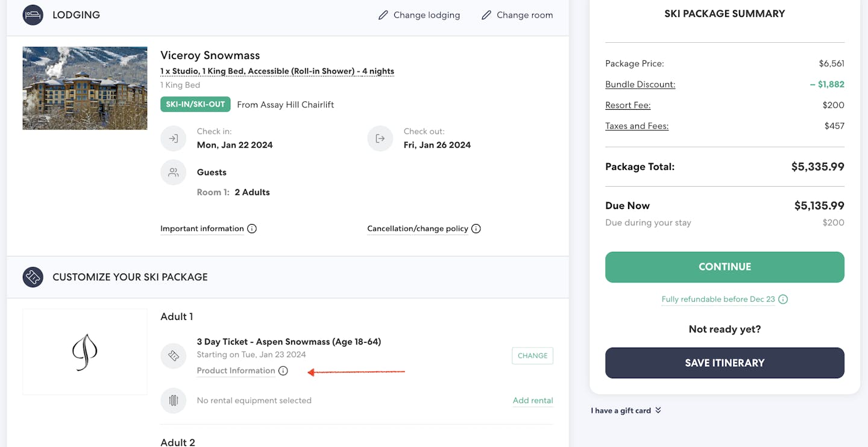Click the pencil icon beside Change lodging

tap(383, 15)
